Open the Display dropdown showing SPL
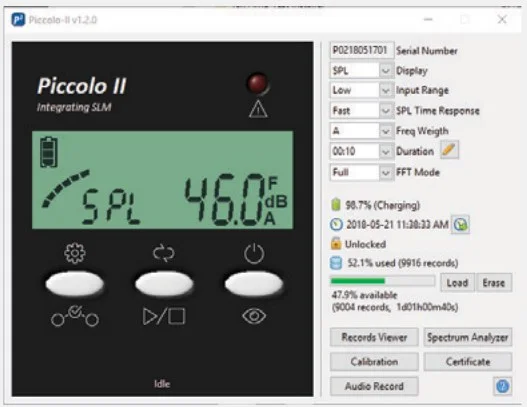The width and height of the screenshot is (527, 407). tap(362, 71)
